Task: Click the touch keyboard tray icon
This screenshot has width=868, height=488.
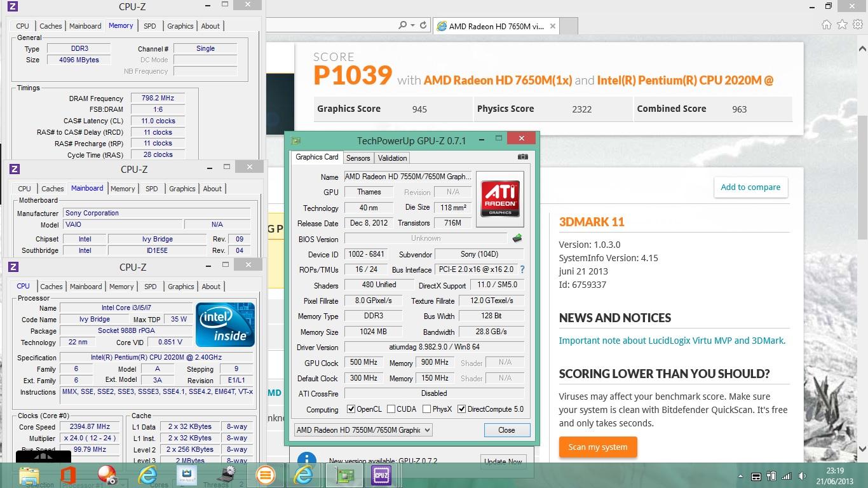Action: [x=756, y=477]
